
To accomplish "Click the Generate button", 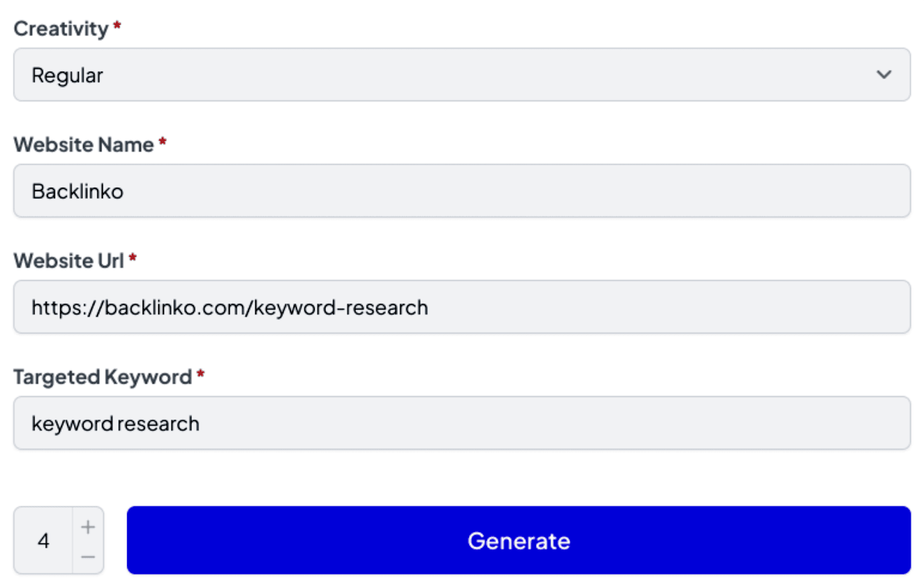I will (519, 541).
